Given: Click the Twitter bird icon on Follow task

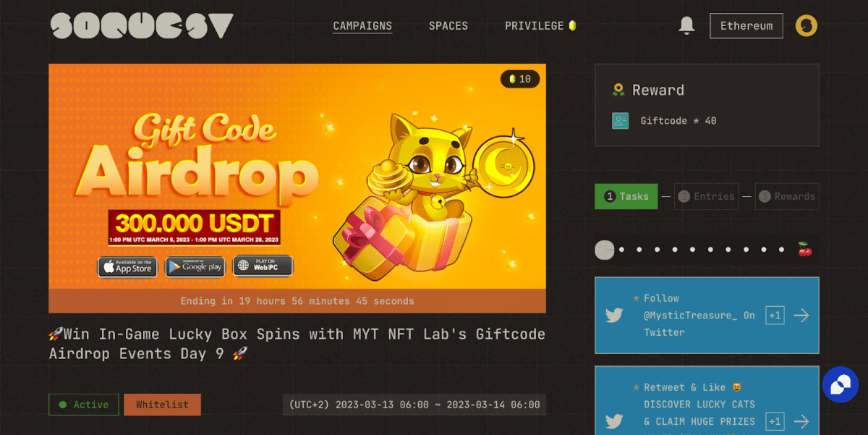Looking at the screenshot, I should pyautogui.click(x=614, y=316).
